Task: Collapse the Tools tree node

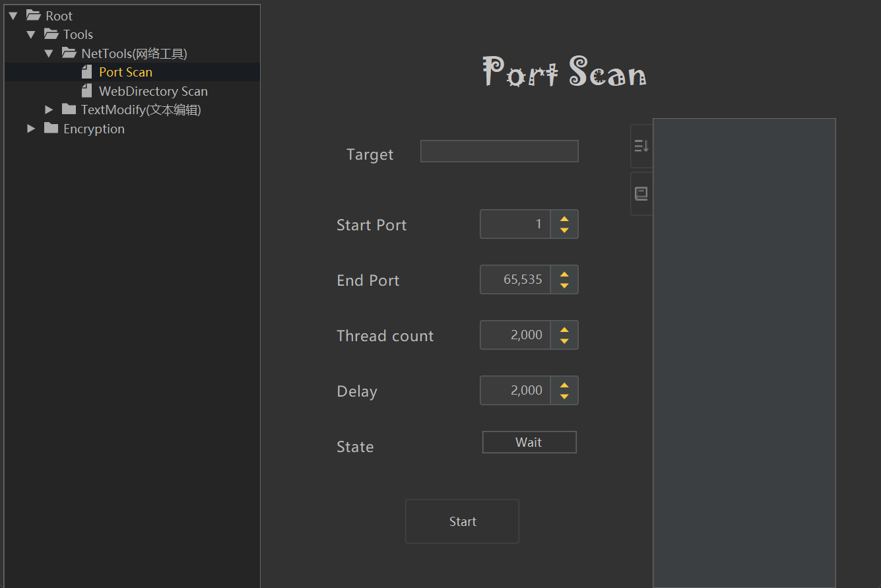Action: 31,34
